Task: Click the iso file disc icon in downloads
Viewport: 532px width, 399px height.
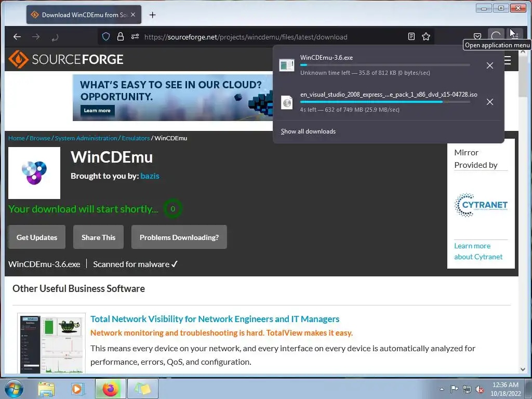Action: pyautogui.click(x=287, y=102)
